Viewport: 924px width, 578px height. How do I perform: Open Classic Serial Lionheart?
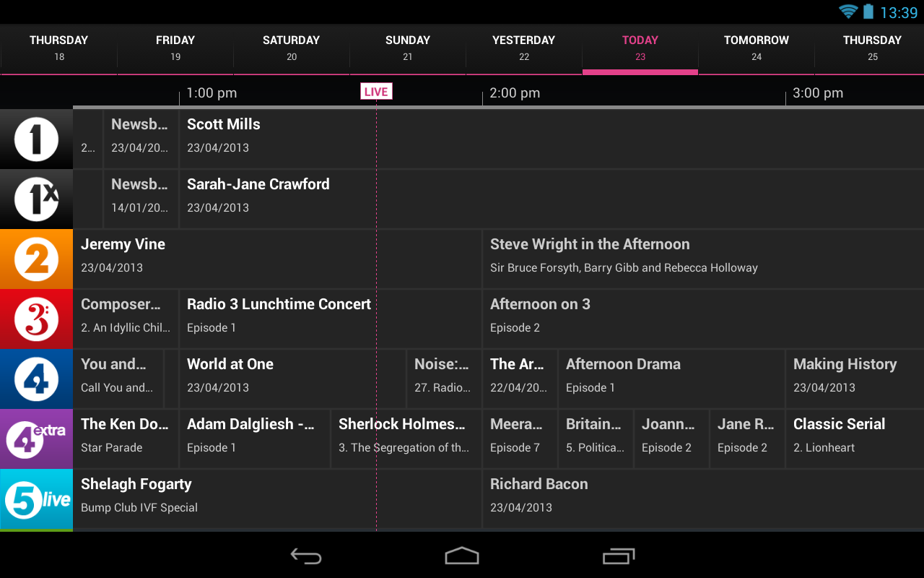pos(855,439)
